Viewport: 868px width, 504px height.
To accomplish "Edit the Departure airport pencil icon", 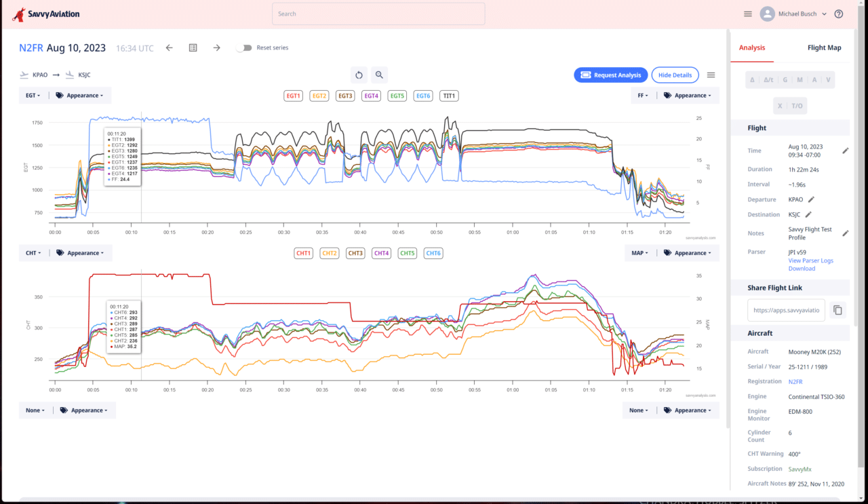I will [x=811, y=199].
